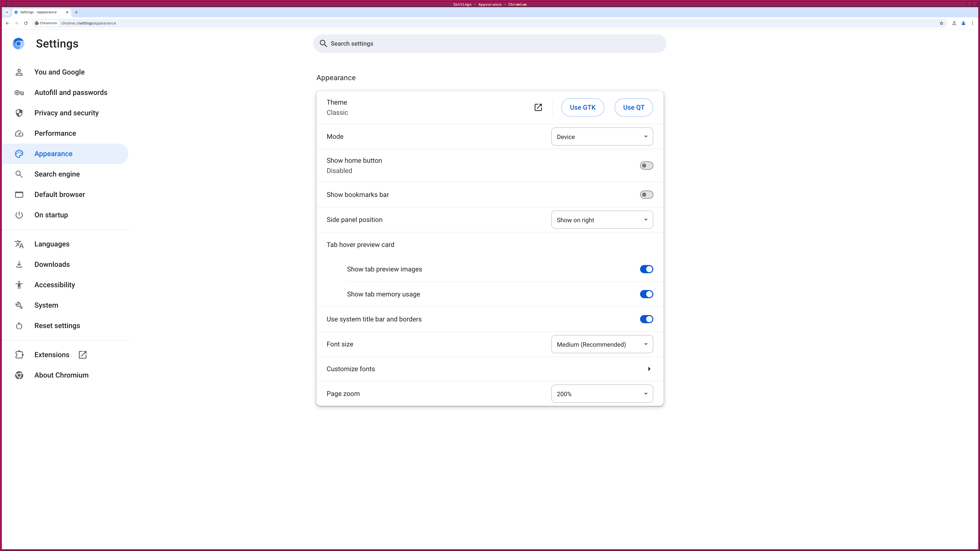The image size is (980, 551).
Task: Expand the Customize fonts row arrow
Action: coord(649,369)
